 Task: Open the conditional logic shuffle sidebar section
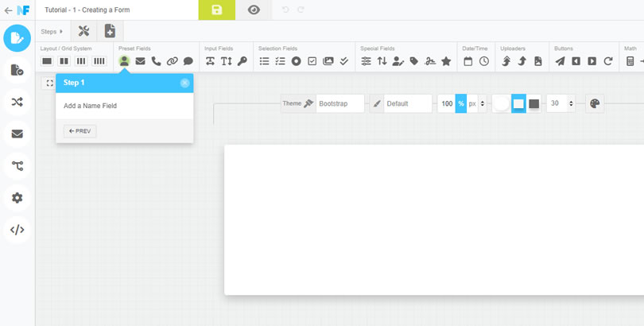17,103
